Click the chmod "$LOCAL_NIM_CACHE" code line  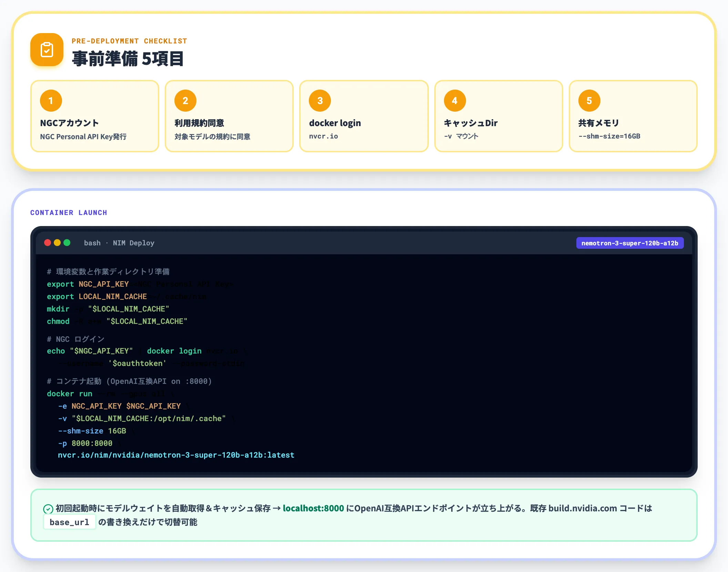(117, 321)
